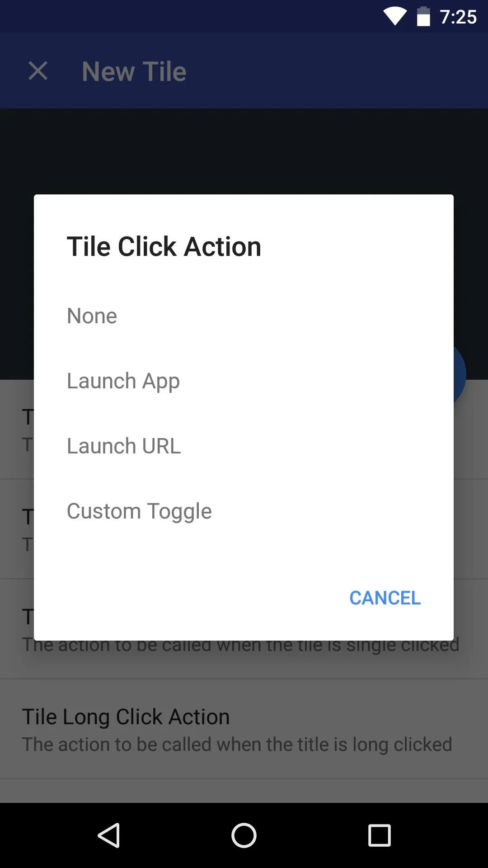Viewport: 488px width, 868px height.
Task: Open Tile Long Click Action setting
Action: coord(244,729)
